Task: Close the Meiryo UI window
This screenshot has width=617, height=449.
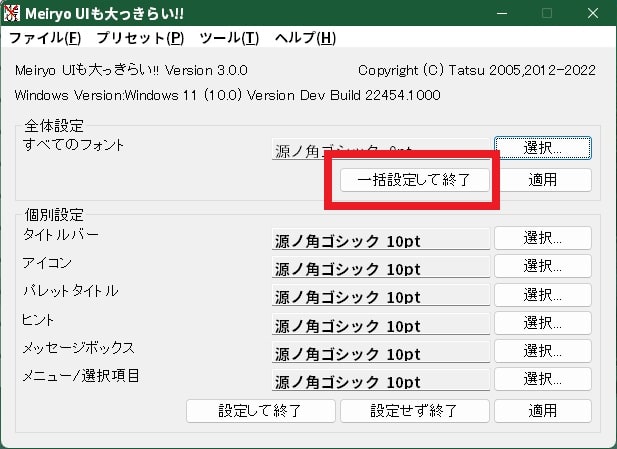Action: (x=593, y=13)
